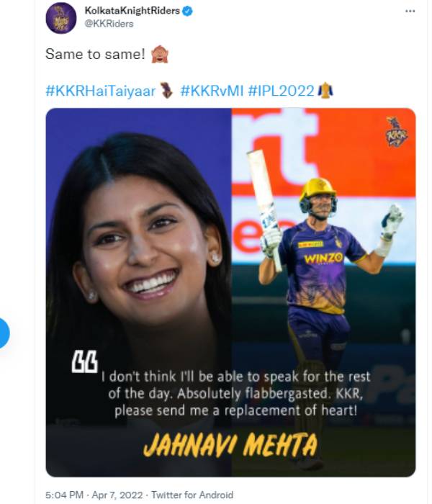Viewport: 432px width, 504px height.
Task: Click the blue verified badge icon
Action: (x=188, y=12)
